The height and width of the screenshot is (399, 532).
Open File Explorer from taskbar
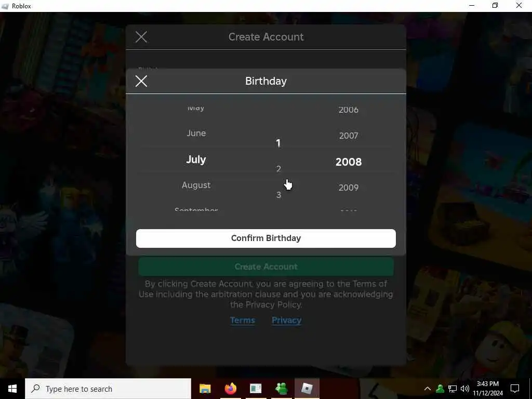pyautogui.click(x=205, y=389)
